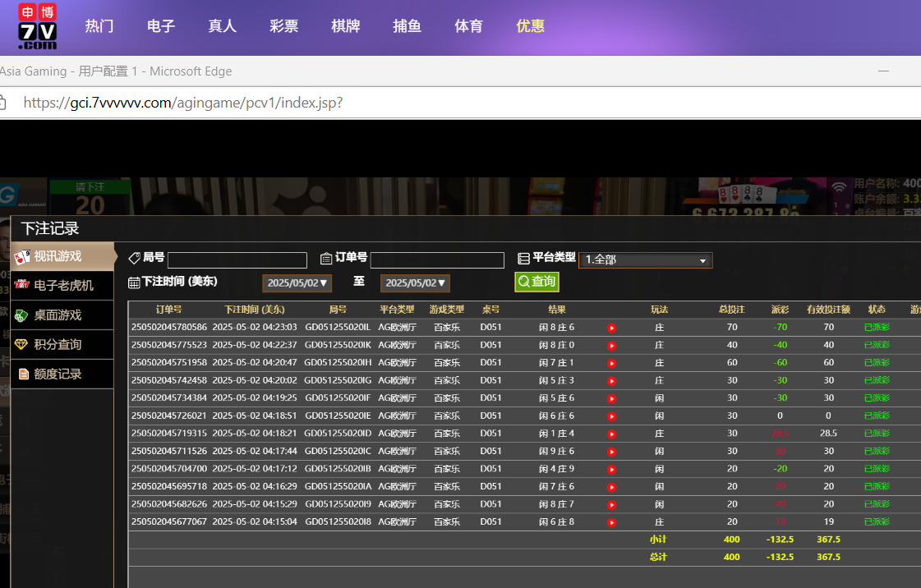Click the 平台类型 list icon
The width and height of the screenshot is (921, 588).
[x=523, y=259]
